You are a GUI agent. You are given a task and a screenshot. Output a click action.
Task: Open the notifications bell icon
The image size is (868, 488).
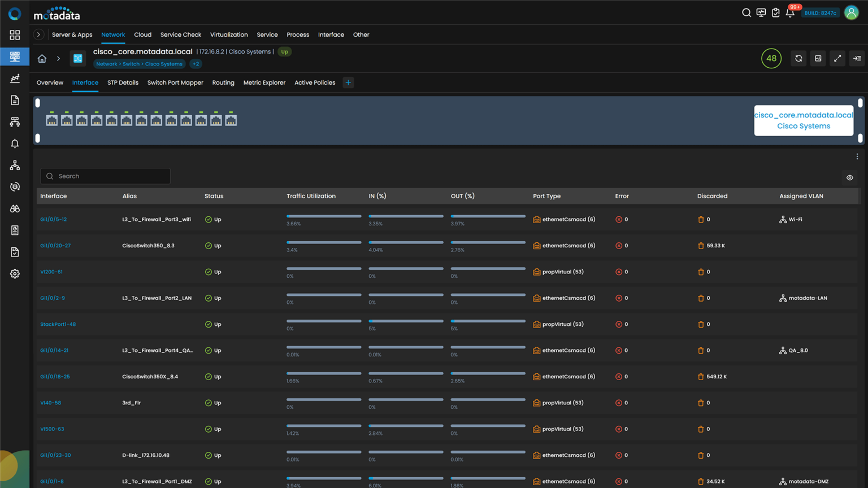(790, 12)
